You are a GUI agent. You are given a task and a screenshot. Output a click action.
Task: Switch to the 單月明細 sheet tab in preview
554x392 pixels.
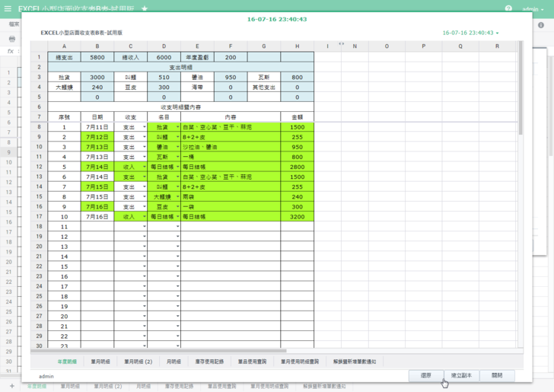pos(100,362)
